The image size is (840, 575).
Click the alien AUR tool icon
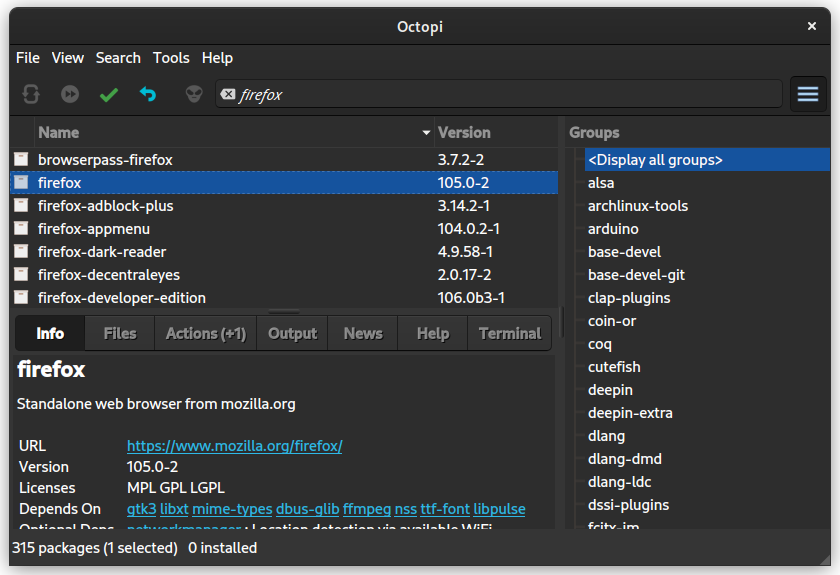pyautogui.click(x=194, y=94)
